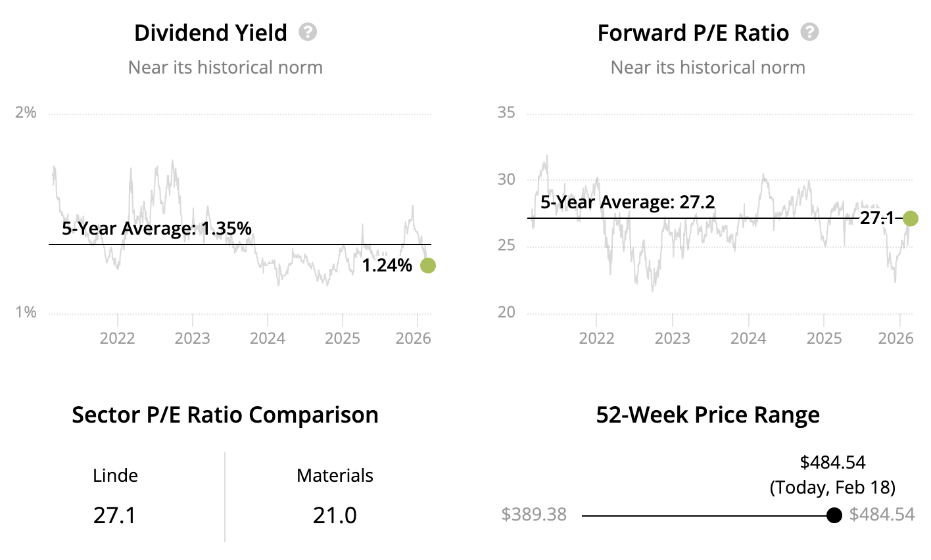Viewport: 931px width, 560px height.
Task: Click the Sector P/E Ratio Comparison heading
Action: [225, 415]
